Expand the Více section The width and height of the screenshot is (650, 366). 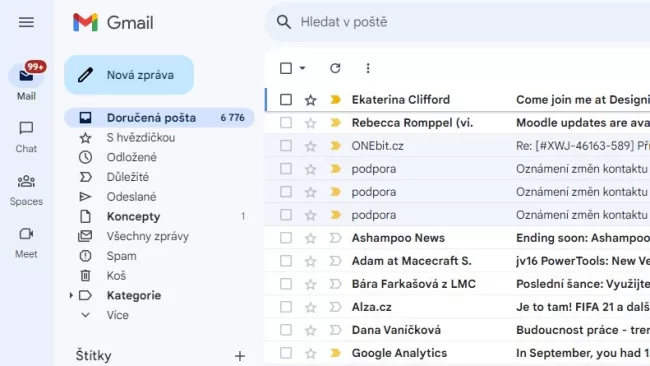(159, 315)
